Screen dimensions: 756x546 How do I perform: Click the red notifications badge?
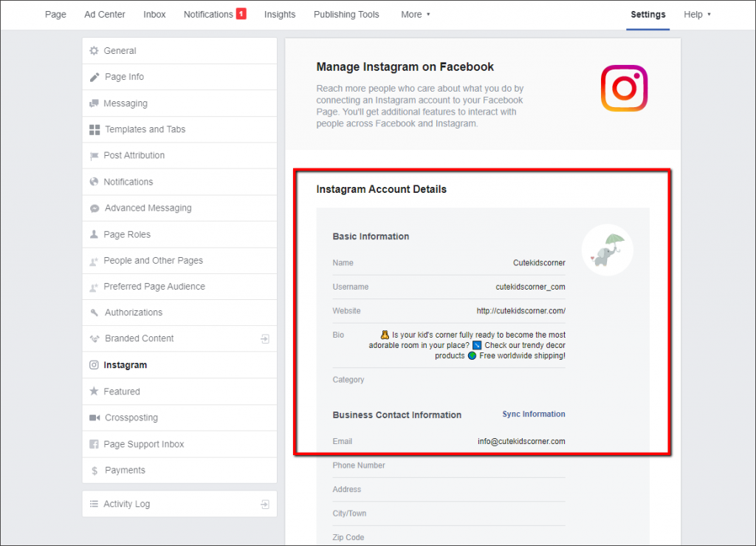(241, 14)
